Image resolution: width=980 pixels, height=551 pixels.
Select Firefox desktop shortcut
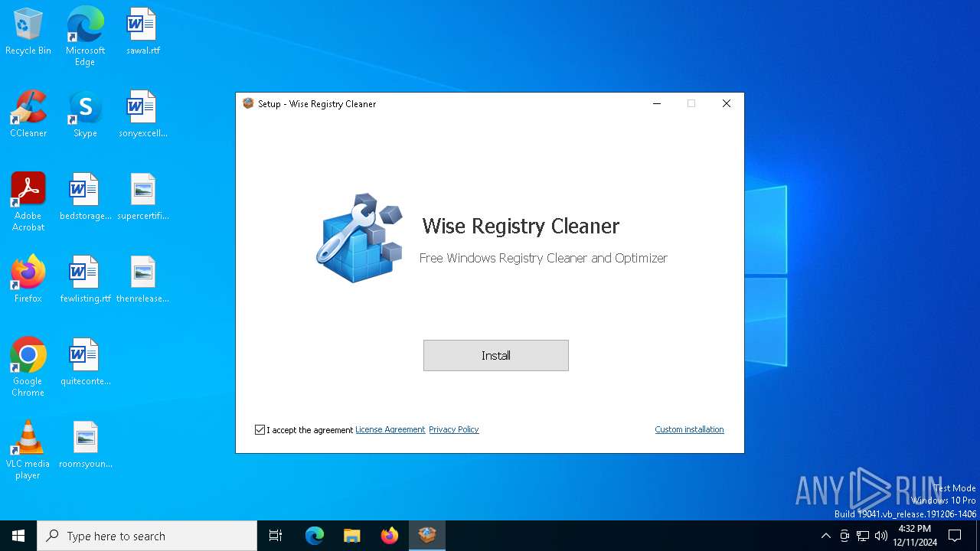pos(28,280)
